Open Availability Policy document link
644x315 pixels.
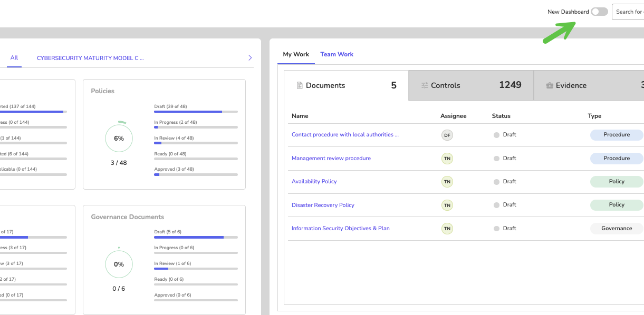[314, 181]
